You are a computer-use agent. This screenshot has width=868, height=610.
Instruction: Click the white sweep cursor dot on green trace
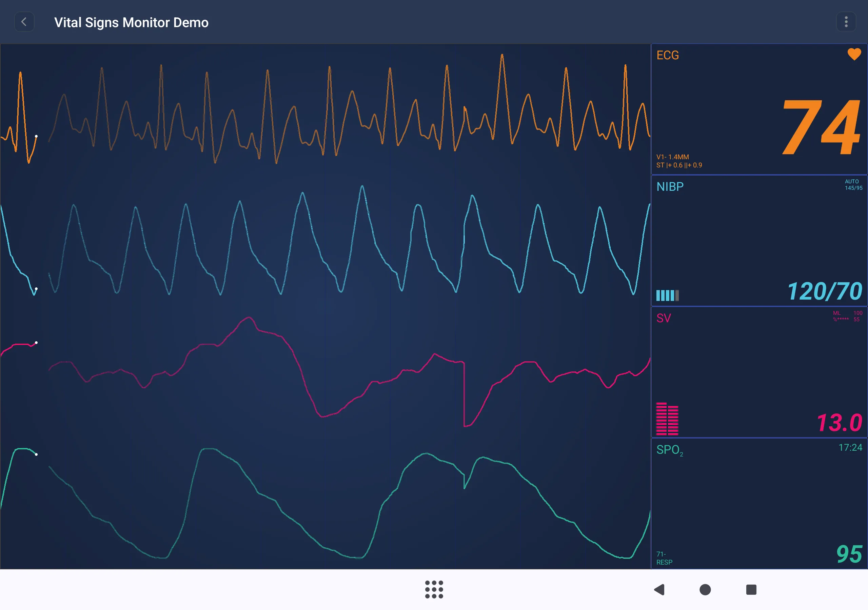coord(36,454)
